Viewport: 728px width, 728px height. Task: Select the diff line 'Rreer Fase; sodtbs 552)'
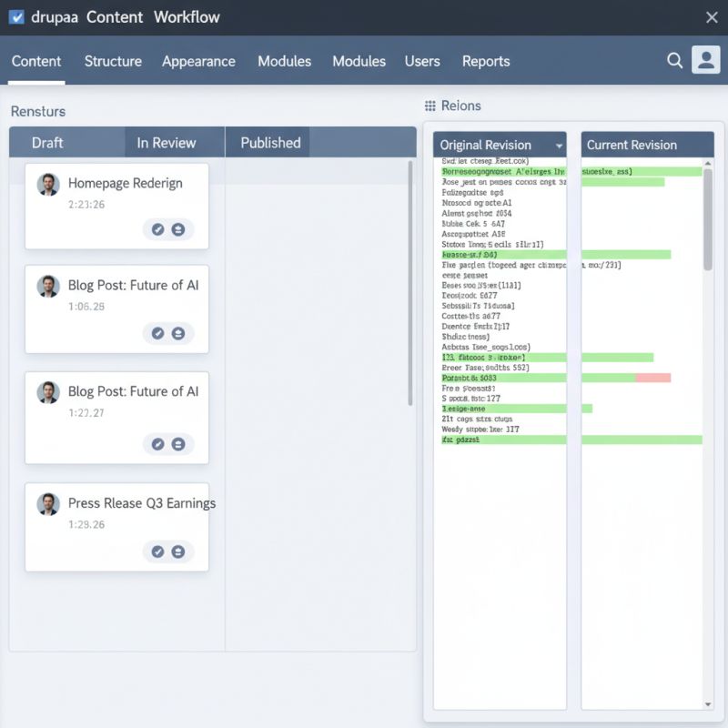(x=485, y=368)
